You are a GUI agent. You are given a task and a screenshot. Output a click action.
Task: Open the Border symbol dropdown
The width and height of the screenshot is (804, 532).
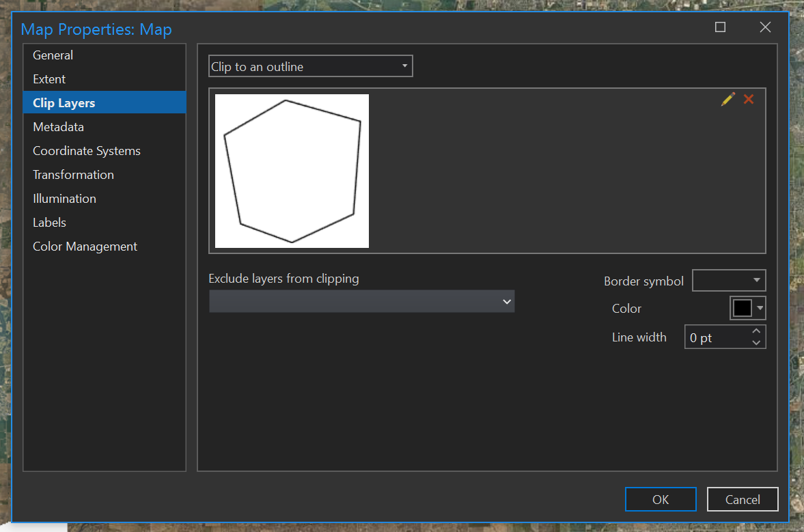(756, 280)
